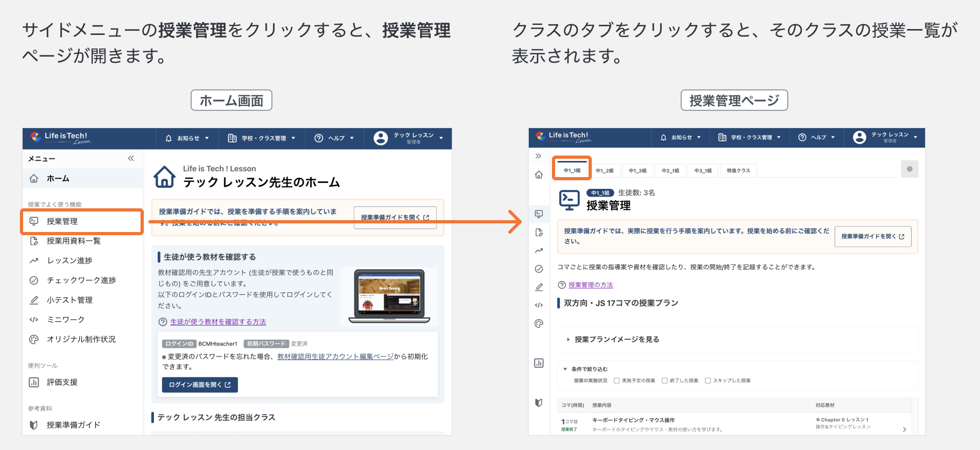Collapse the メニュー sidebar with double-chevron

pos(131,158)
